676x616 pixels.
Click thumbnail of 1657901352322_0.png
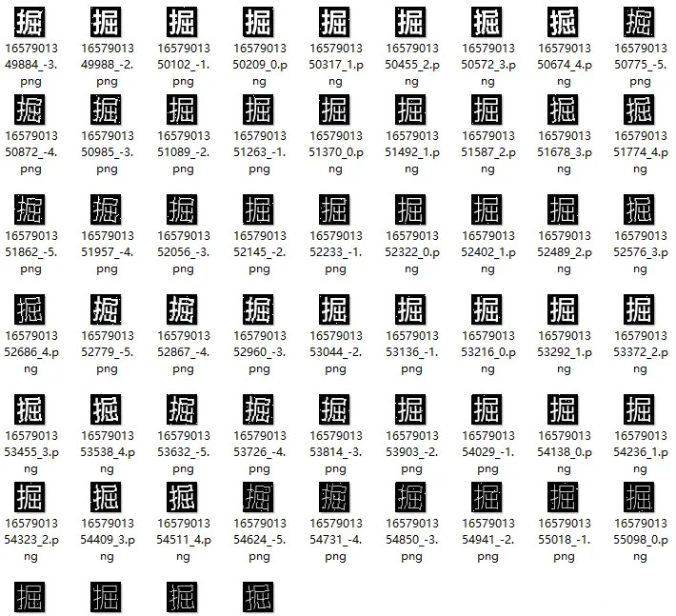pos(410,209)
